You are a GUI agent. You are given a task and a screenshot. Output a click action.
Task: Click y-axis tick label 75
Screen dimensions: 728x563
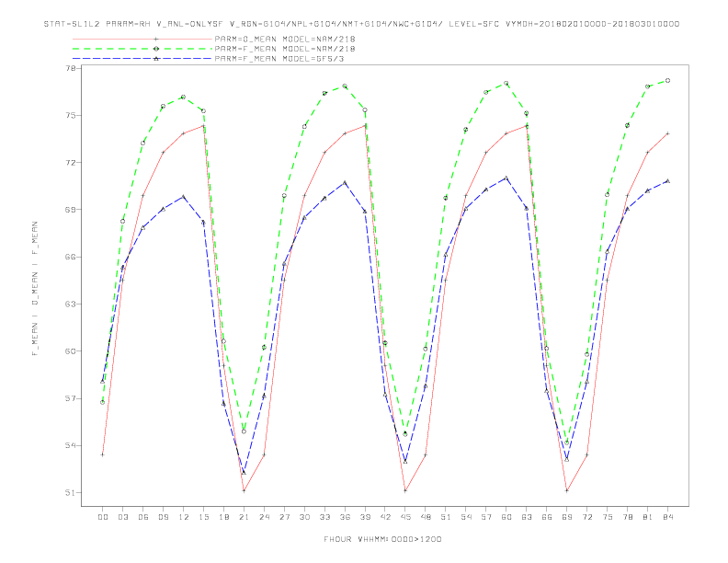point(71,115)
